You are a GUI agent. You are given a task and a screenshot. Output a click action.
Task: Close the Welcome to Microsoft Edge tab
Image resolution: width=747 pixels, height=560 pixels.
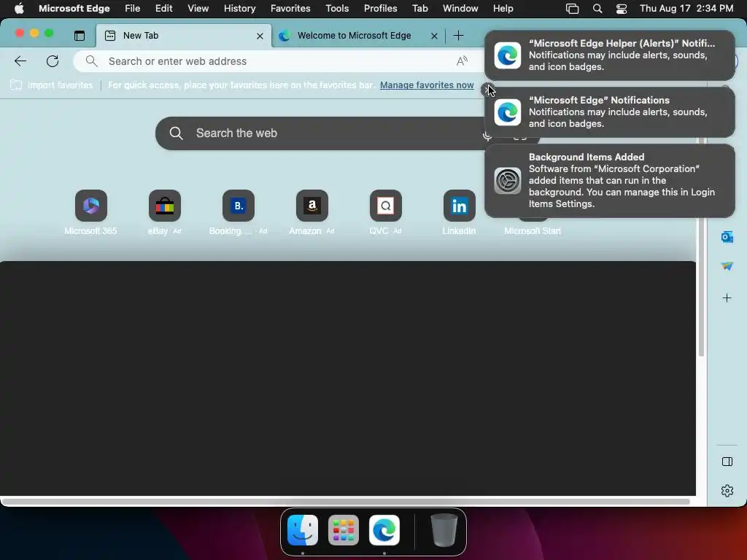click(434, 36)
